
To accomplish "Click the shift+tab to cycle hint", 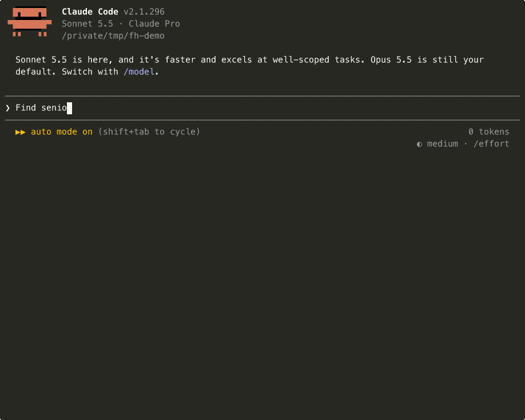I will (149, 132).
